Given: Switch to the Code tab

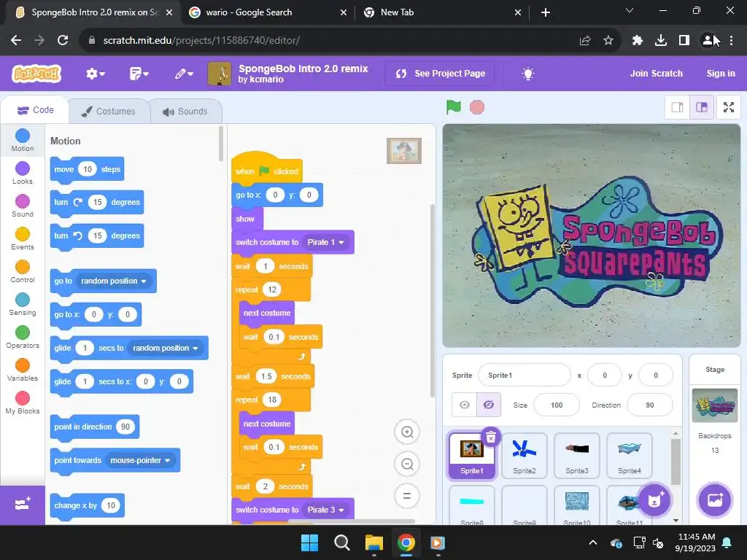Looking at the screenshot, I should (35, 111).
